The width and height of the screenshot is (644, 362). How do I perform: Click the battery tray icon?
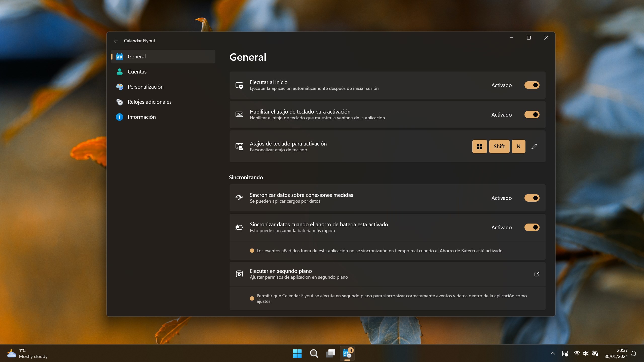(595, 353)
